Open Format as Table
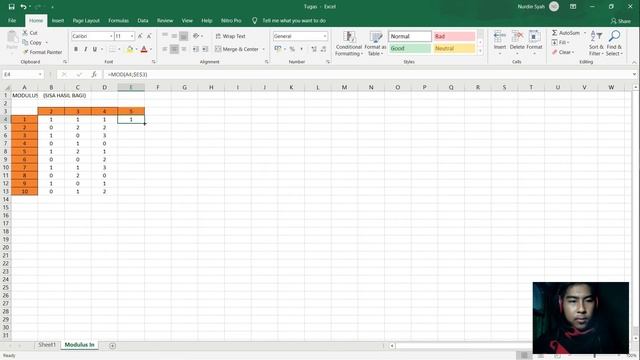The height and width of the screenshot is (360, 640). point(375,43)
